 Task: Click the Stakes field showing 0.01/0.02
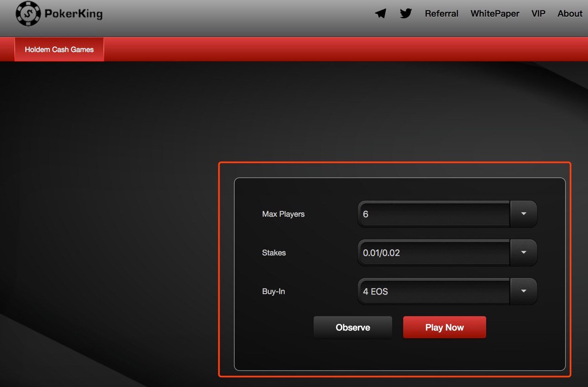434,252
